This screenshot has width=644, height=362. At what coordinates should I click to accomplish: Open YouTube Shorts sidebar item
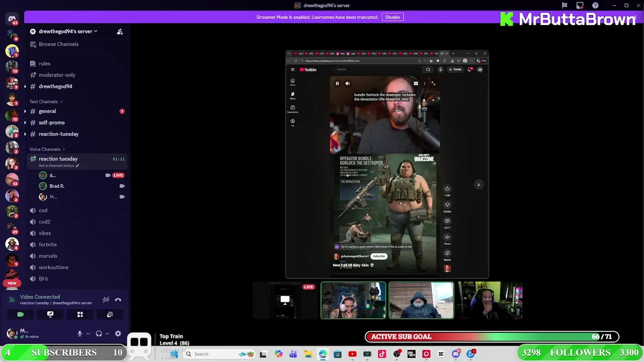click(x=292, y=95)
